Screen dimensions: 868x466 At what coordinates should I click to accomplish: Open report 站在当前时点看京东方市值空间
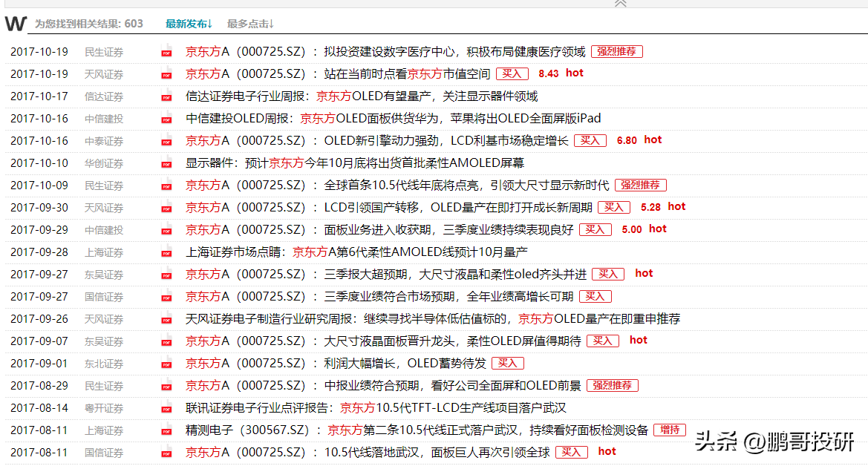338,74
